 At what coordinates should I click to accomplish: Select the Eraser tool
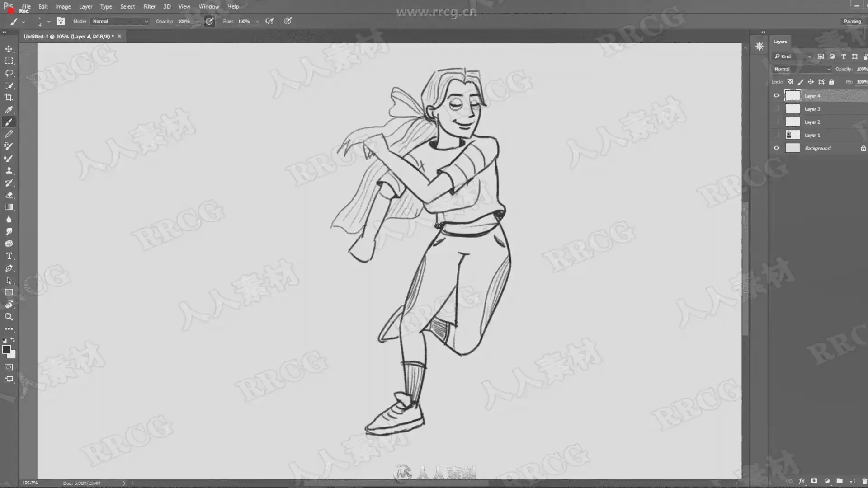coord(9,195)
